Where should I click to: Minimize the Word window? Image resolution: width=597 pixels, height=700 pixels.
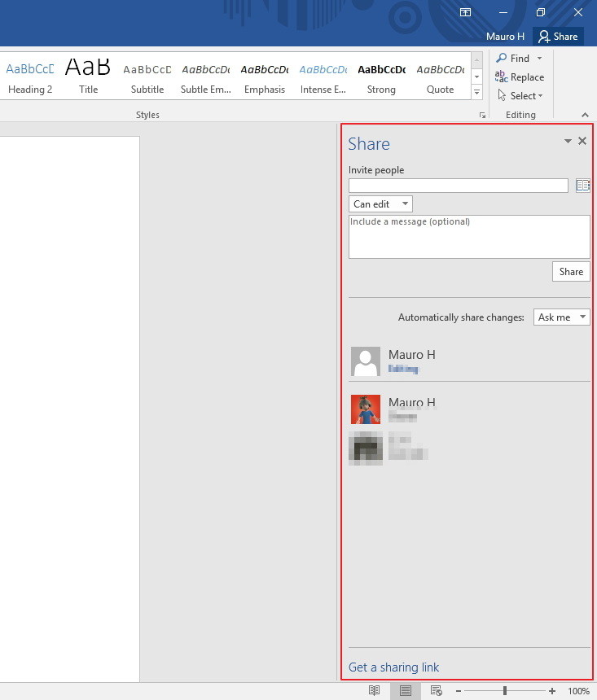503,12
